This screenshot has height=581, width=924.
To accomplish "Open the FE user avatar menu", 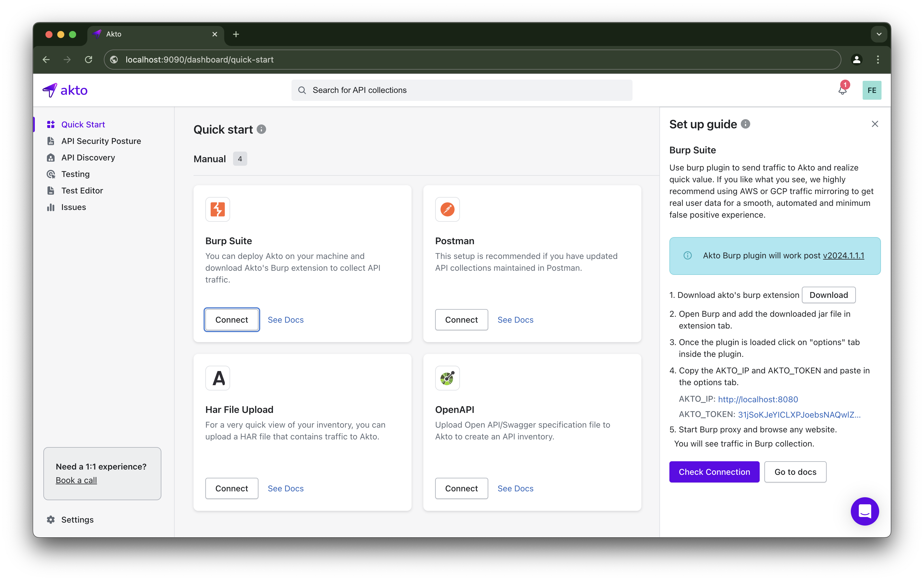I will tap(871, 91).
